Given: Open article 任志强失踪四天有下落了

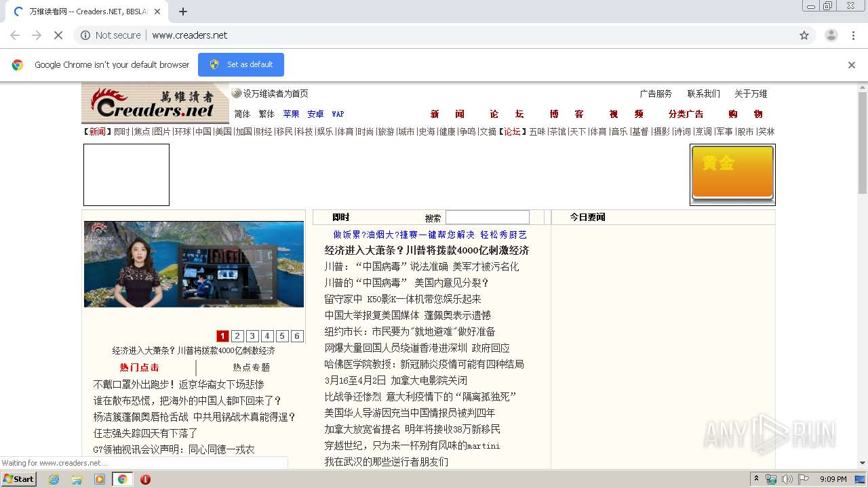Looking at the screenshot, I should tap(145, 433).
